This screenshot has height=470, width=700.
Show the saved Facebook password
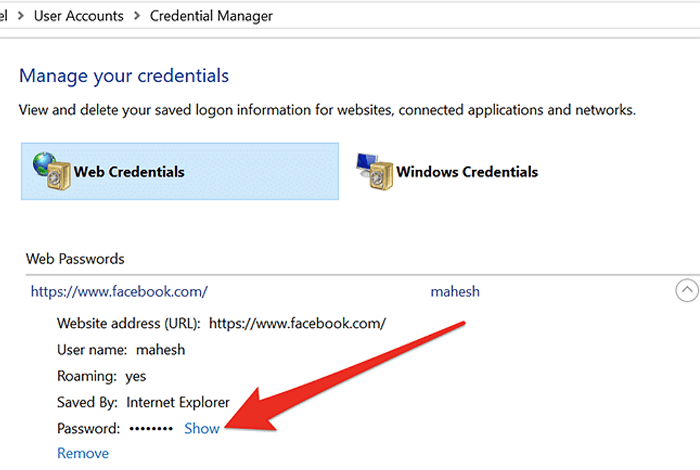202,428
